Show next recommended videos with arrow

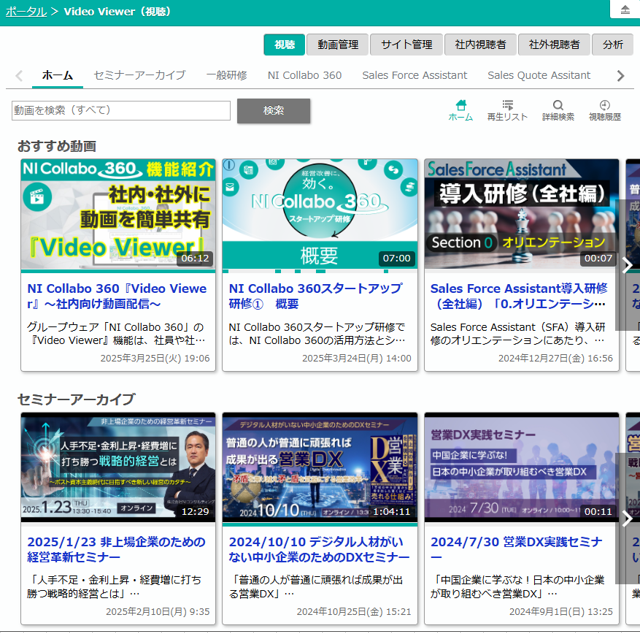click(x=627, y=265)
